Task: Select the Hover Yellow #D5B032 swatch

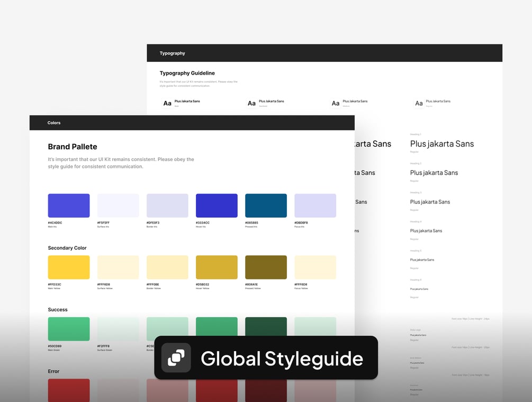Action: pos(217,267)
